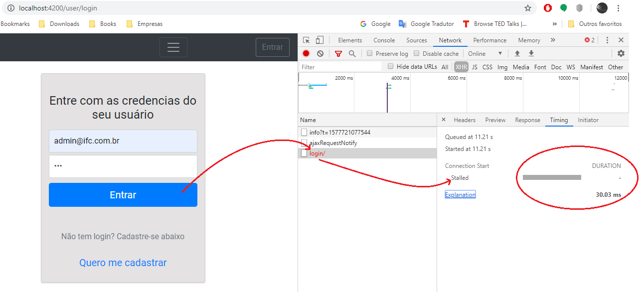Activate the DevTools inspect element tool
The image size is (644, 293).
(x=307, y=40)
